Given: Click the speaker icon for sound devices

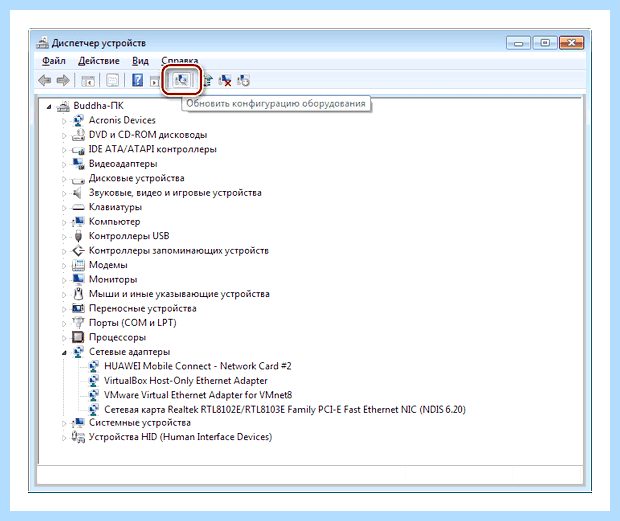Looking at the screenshot, I should click(x=78, y=193).
